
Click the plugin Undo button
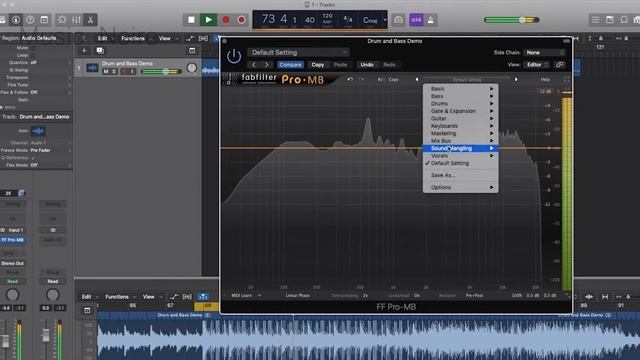[x=367, y=64]
